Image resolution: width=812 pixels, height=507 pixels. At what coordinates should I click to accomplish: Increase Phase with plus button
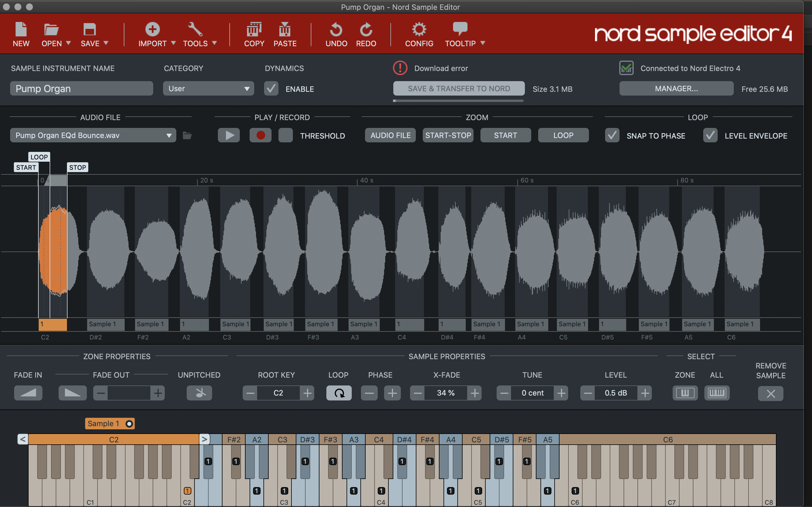(392, 393)
